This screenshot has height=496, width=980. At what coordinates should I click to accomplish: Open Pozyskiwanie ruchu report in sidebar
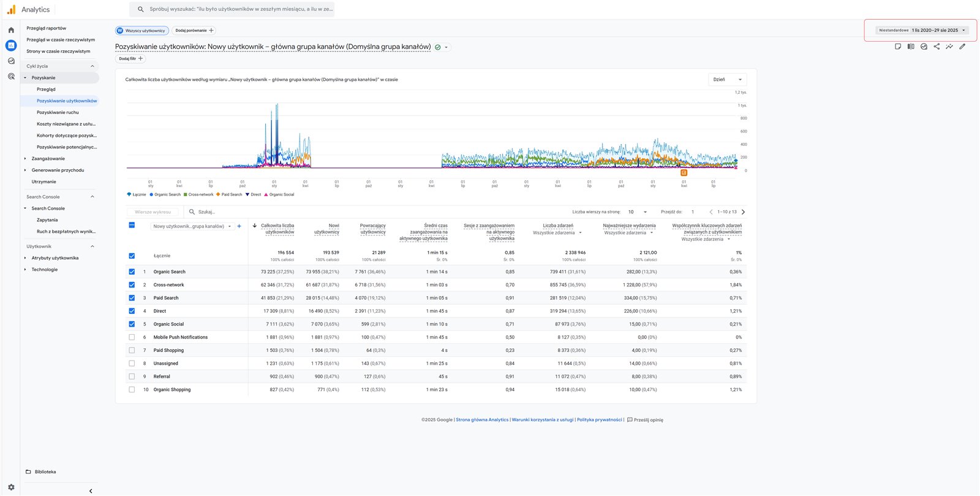click(x=58, y=112)
